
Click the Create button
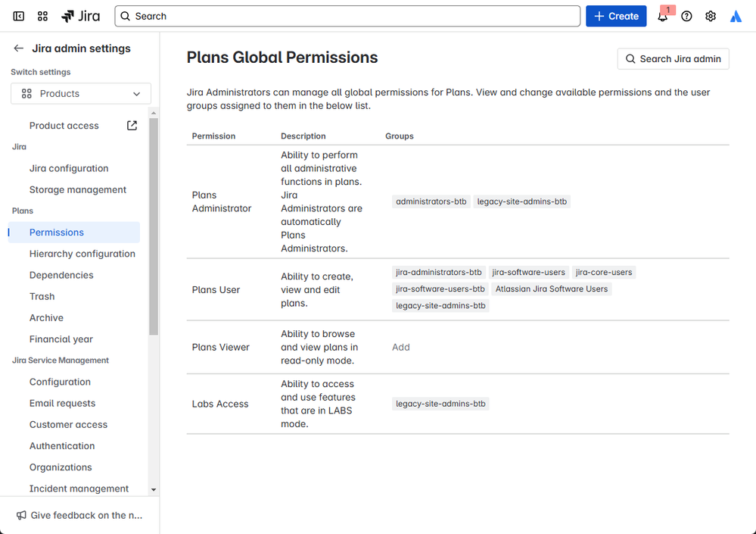(616, 16)
